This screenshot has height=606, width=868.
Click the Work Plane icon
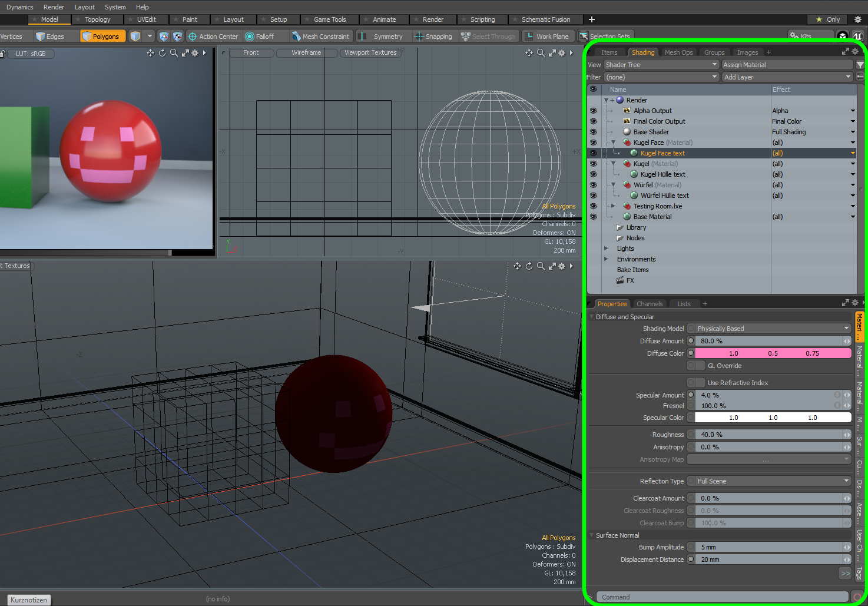(529, 37)
